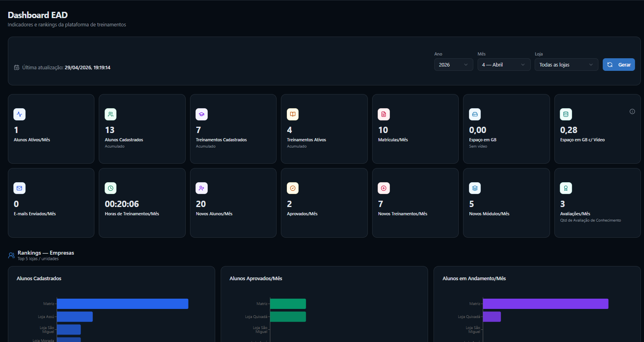Image resolution: width=644 pixels, height=342 pixels.
Task: Click the Alunos Cadastrados users icon
Action: point(111,114)
